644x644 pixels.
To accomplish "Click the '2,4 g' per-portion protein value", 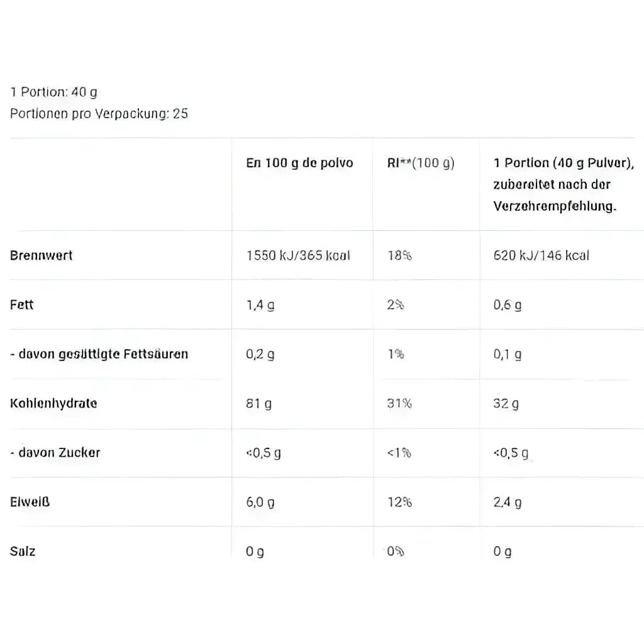I will 508,502.
